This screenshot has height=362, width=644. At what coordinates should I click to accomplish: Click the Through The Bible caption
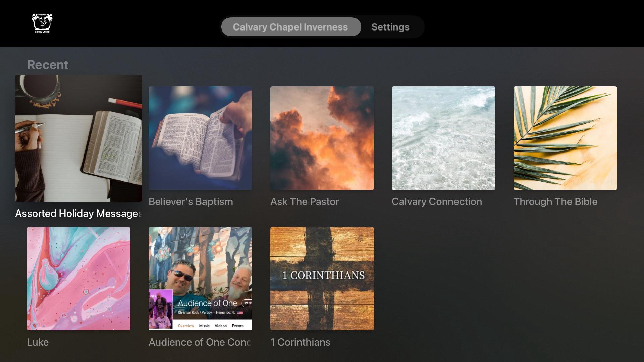555,202
